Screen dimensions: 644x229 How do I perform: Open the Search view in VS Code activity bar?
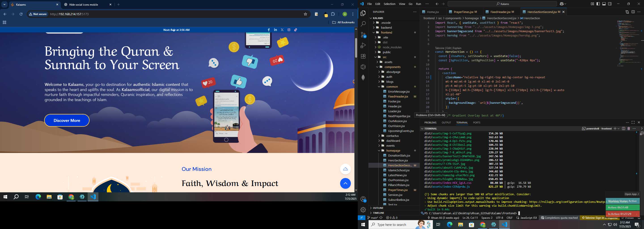[363, 24]
